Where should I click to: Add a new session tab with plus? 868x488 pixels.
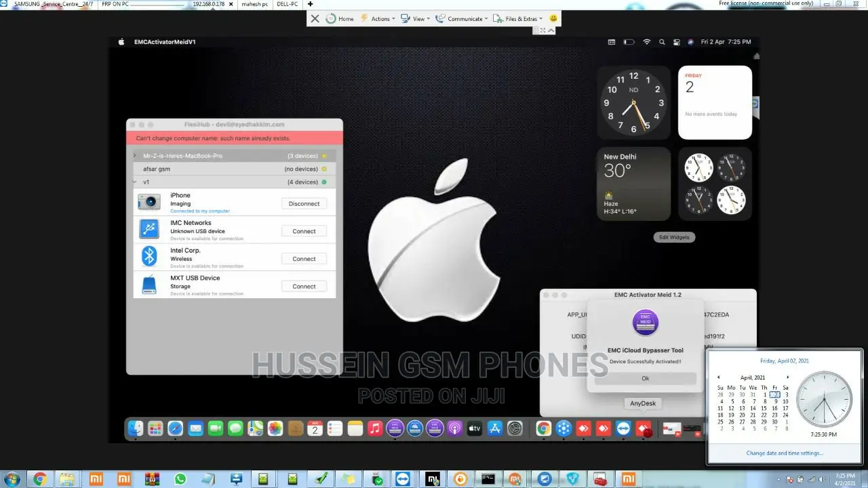(x=311, y=4)
